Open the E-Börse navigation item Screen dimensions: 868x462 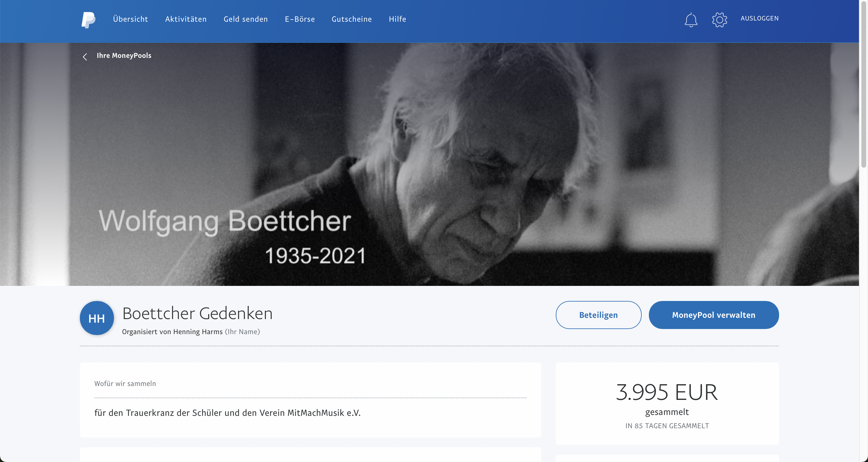(x=300, y=19)
